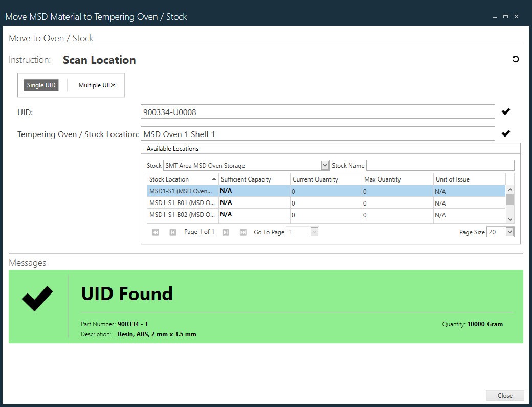Jump to last page of locations

click(243, 232)
